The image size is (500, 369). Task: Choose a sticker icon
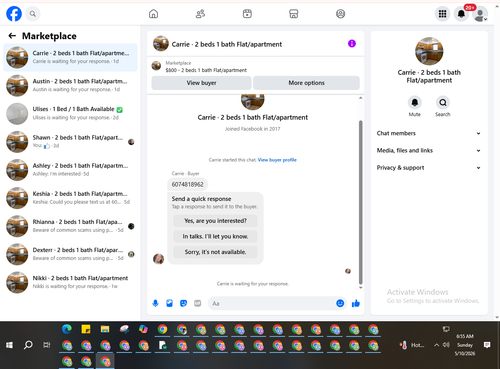(x=183, y=303)
